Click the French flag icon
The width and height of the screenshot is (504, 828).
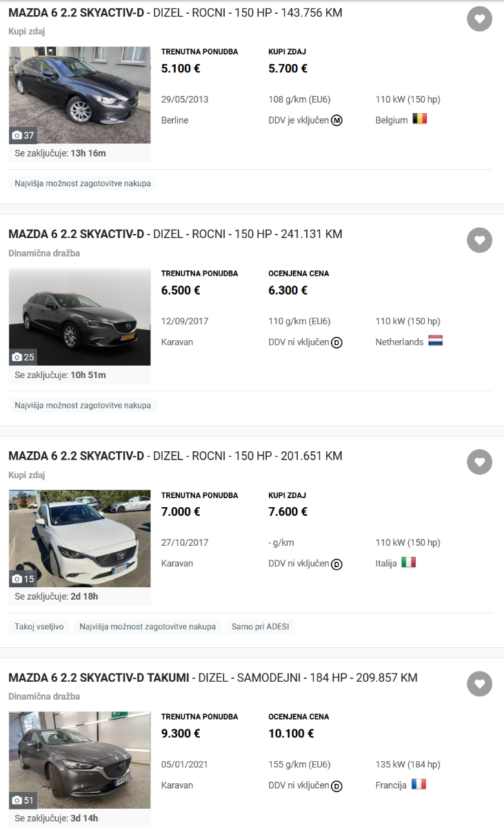point(419,784)
